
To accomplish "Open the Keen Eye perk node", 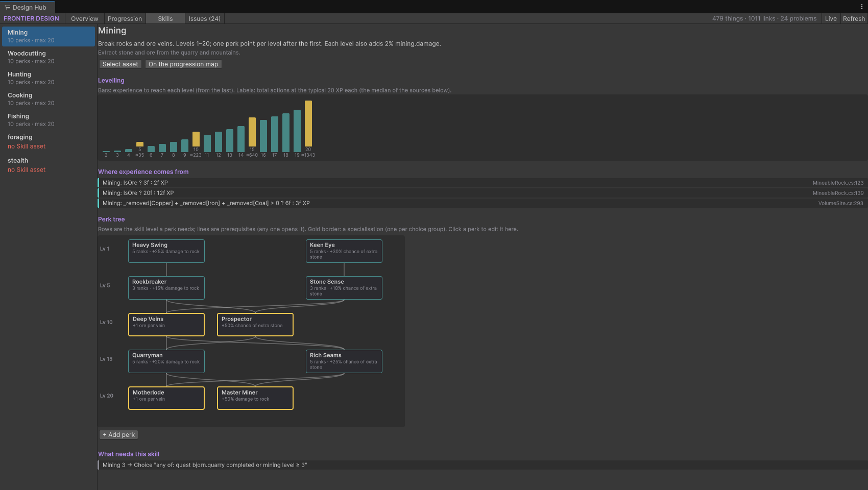I will 344,251.
